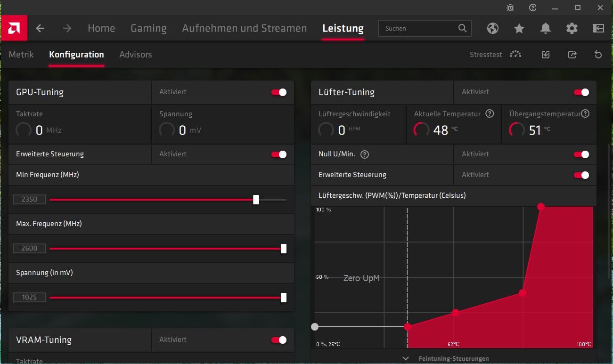Screen dimensions: 613x364
Task: Click the Min Frequenz slider handle
Action: pos(256,200)
